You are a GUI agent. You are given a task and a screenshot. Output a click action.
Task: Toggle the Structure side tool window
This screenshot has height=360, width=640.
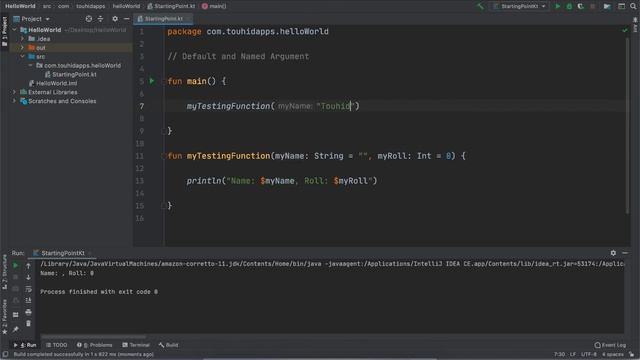(x=4, y=271)
